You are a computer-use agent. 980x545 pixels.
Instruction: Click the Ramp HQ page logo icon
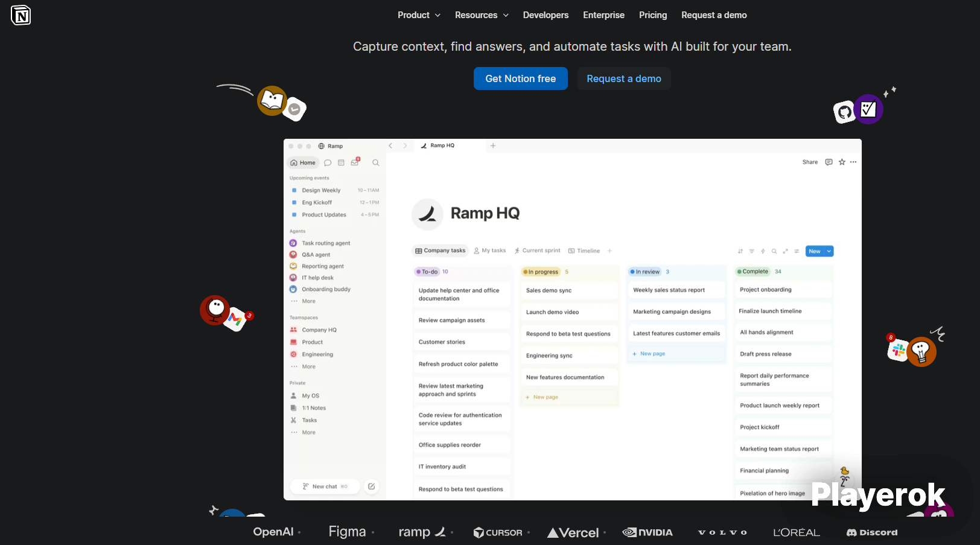427,214
